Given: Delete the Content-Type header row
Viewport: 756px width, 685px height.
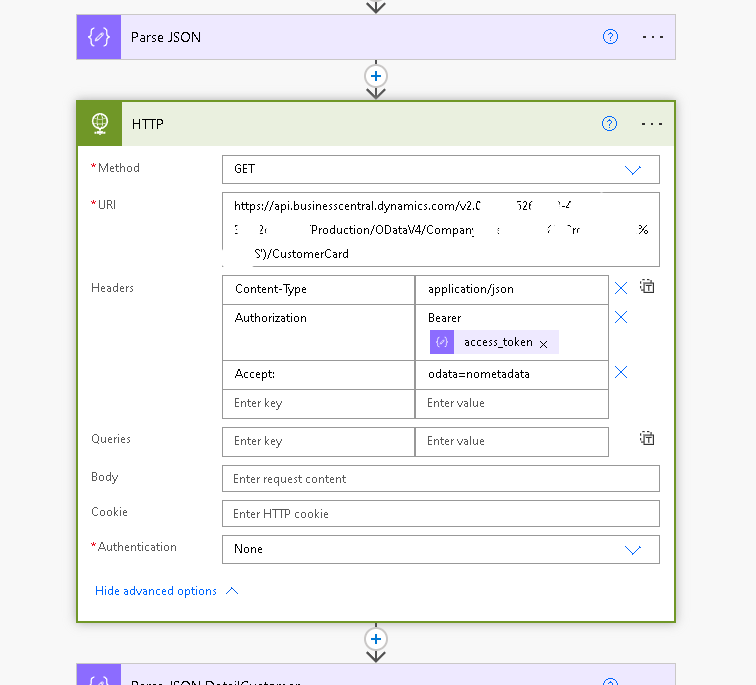Looking at the screenshot, I should click(x=621, y=288).
